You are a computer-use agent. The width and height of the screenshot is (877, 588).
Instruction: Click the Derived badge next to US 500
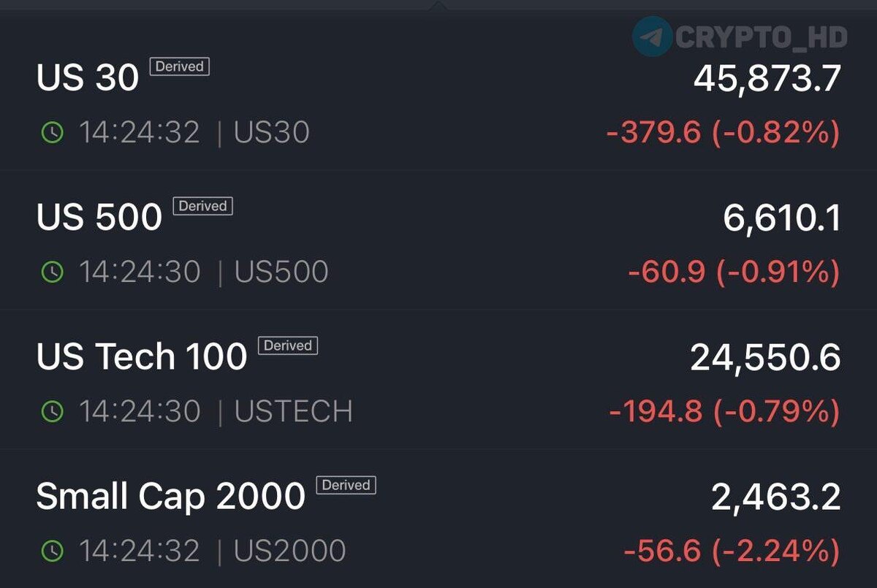pos(202,206)
